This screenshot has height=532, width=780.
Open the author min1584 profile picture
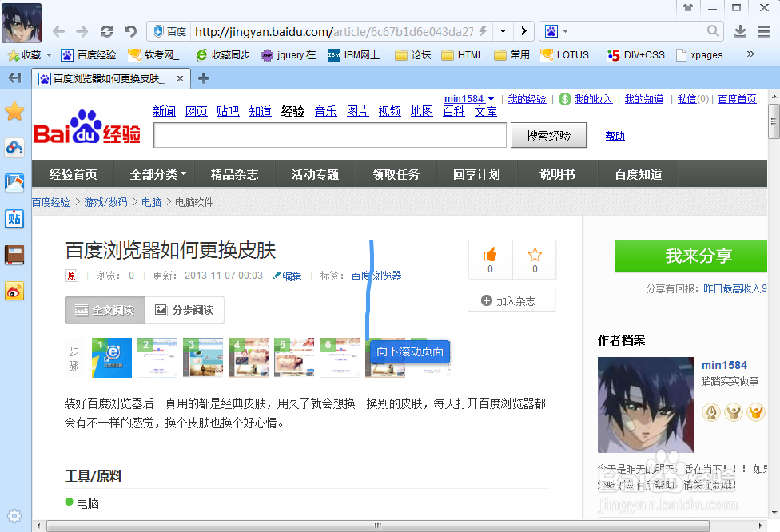pos(645,405)
